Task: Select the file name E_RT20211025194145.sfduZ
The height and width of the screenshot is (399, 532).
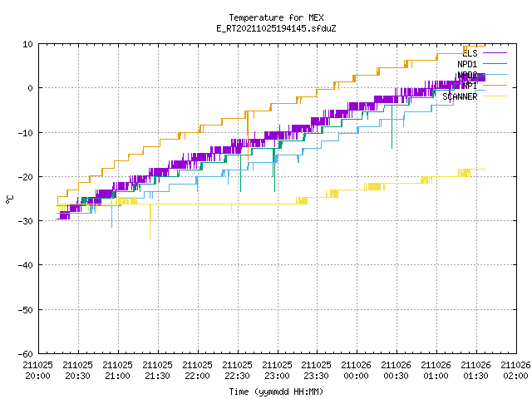Action: point(276,28)
